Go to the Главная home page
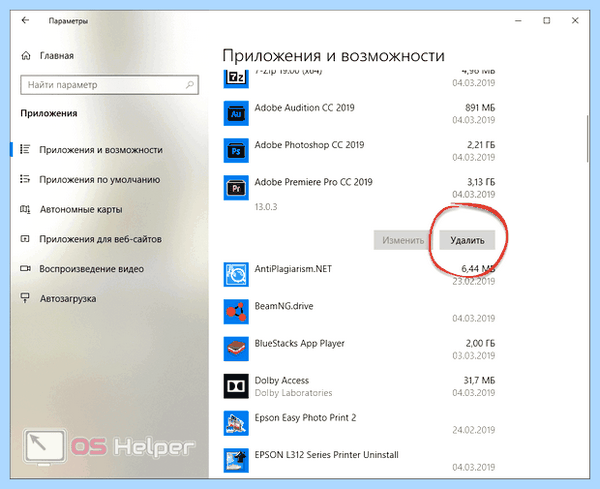The height and width of the screenshot is (489, 600). pyautogui.click(x=47, y=56)
